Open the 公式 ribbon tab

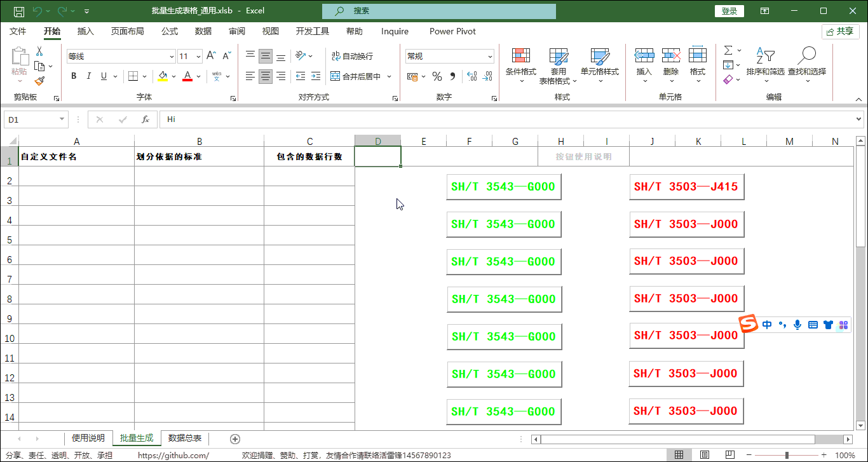170,31
